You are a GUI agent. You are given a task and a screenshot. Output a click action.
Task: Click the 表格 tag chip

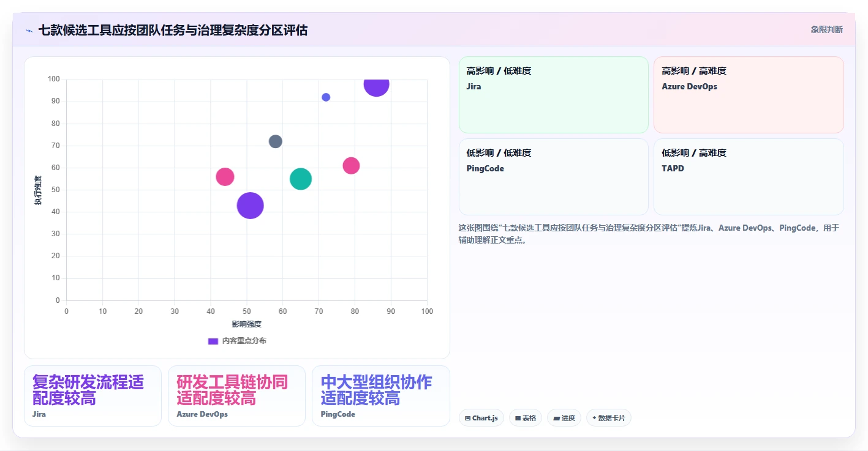[526, 418]
